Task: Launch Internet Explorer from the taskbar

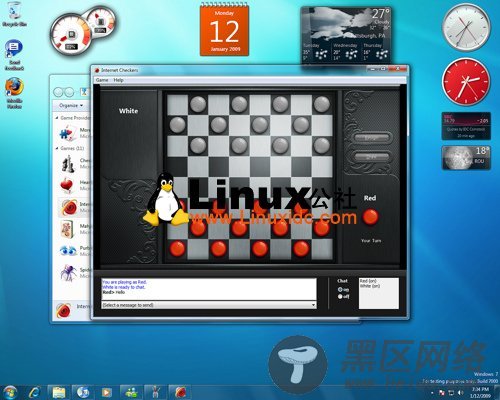Action: (x=34, y=392)
